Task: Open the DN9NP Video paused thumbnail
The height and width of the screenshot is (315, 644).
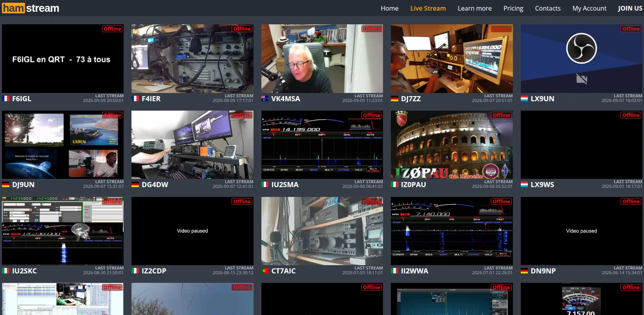Action: coord(581,231)
